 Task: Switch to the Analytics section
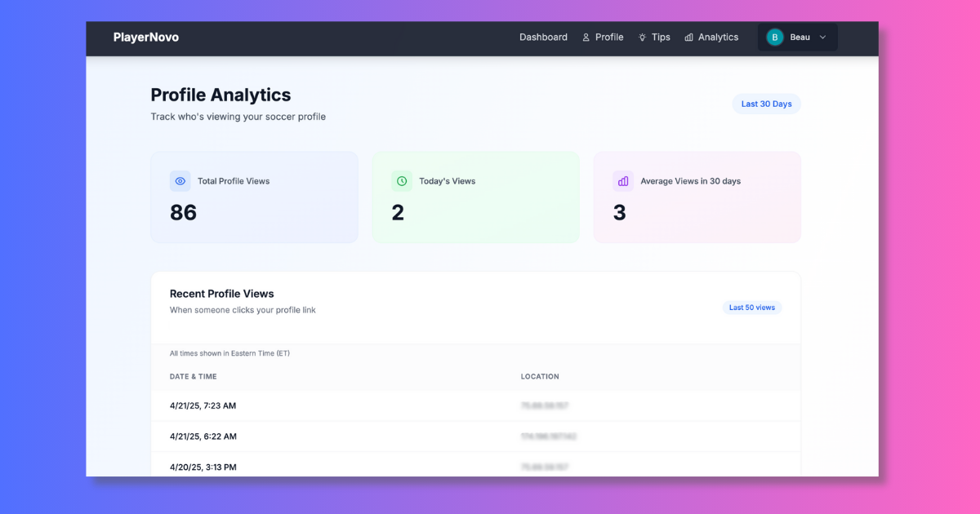coord(718,37)
